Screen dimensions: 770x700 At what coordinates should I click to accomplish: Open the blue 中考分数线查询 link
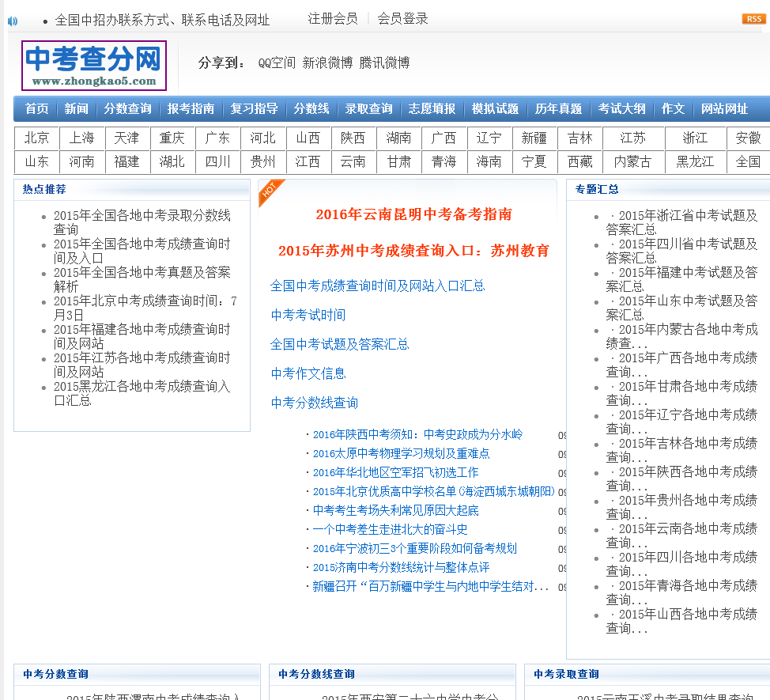point(315,403)
